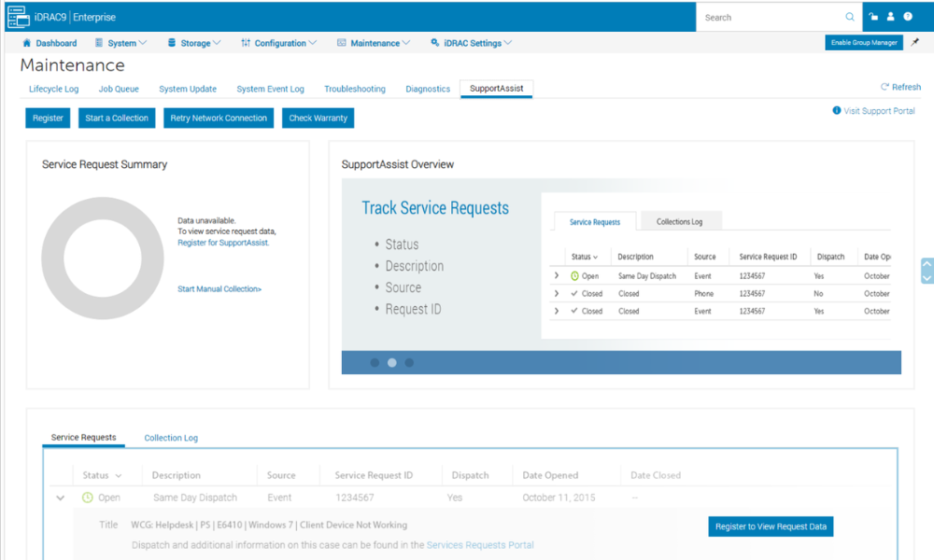
Task: Click Retry Network Connection
Action: [x=219, y=118]
